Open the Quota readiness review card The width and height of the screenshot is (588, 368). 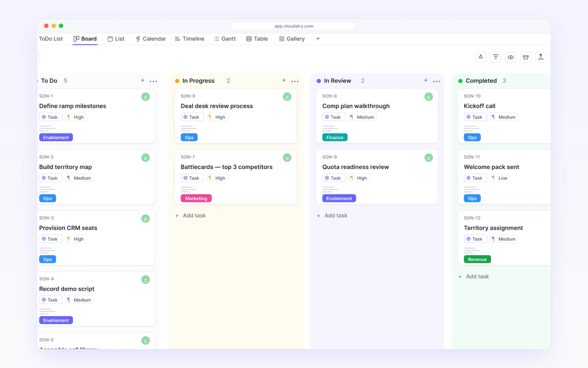point(377,177)
